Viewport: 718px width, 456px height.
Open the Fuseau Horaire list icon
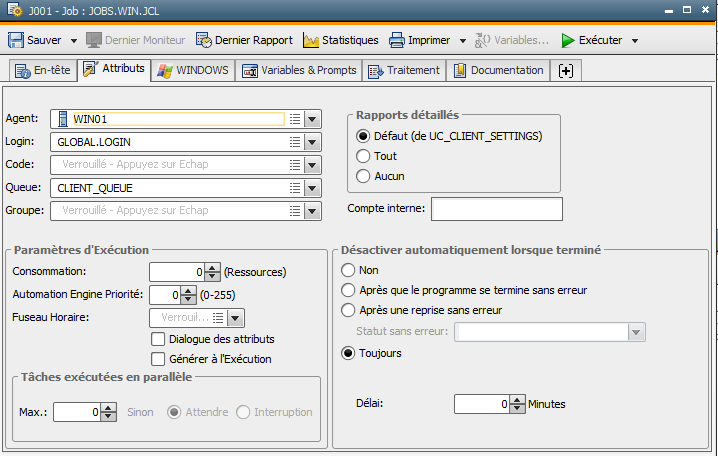(x=218, y=318)
